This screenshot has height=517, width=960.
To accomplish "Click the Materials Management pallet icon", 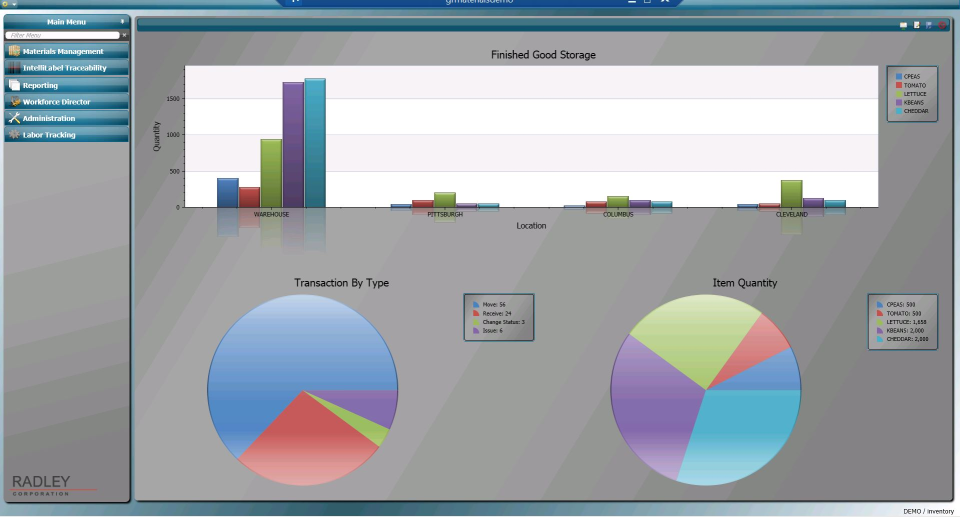I will (x=14, y=51).
